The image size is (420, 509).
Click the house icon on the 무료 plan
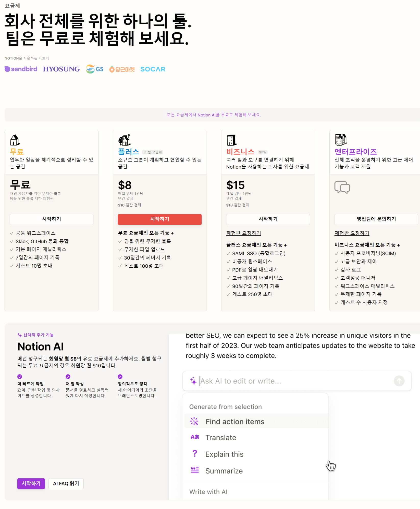click(x=15, y=140)
